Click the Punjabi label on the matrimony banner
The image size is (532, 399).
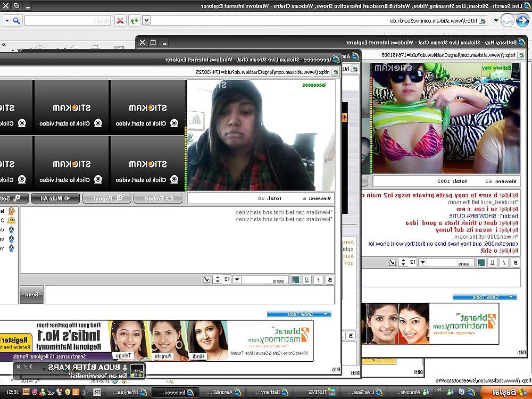163,356
